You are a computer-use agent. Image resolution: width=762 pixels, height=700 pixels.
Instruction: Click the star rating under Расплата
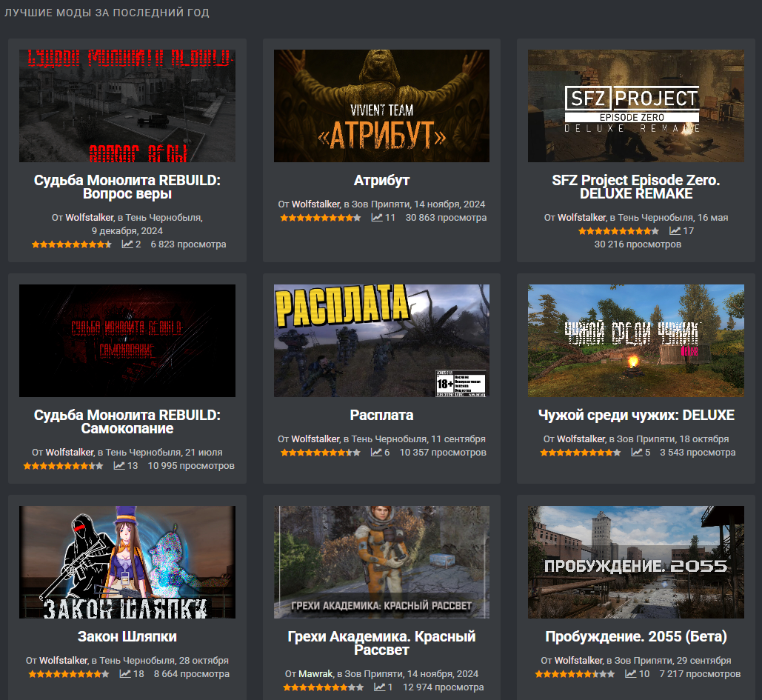[x=320, y=452]
